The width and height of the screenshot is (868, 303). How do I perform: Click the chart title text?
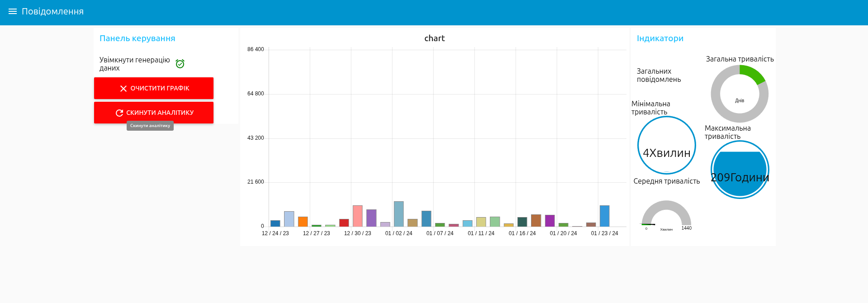tap(434, 38)
